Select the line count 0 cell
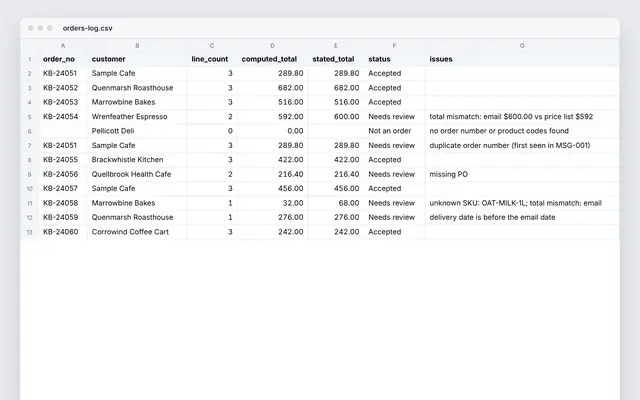 (212, 131)
